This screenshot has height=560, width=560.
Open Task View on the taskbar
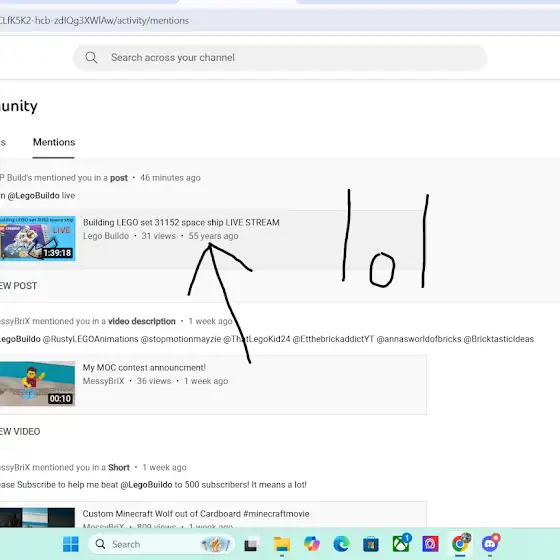coord(251,545)
